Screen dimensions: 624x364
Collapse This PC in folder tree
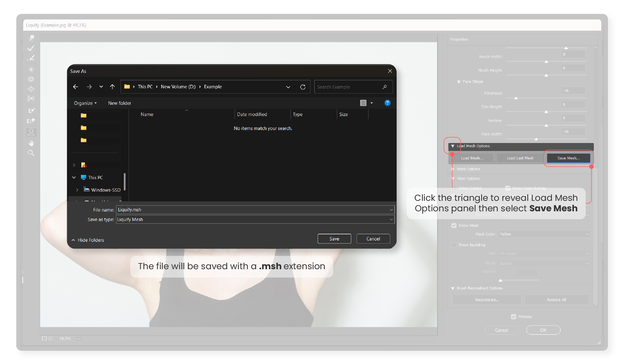click(x=74, y=177)
